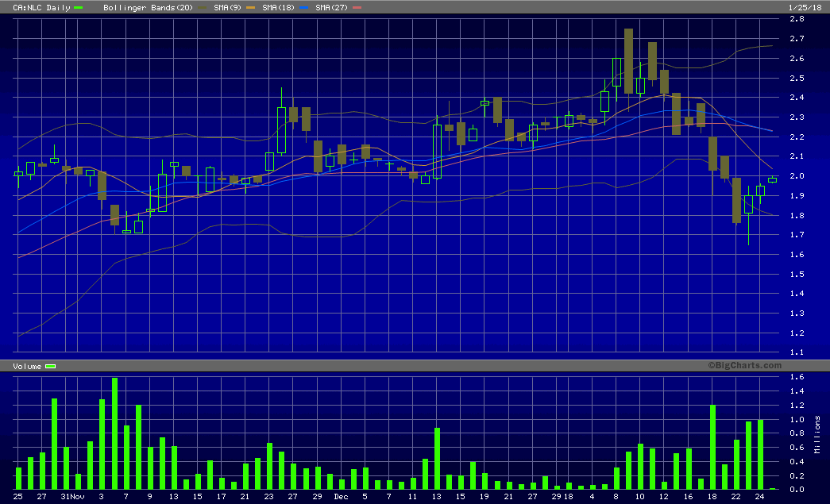Click the tallest volume bar in early November
This screenshot has height=504, width=830.
click(114, 433)
